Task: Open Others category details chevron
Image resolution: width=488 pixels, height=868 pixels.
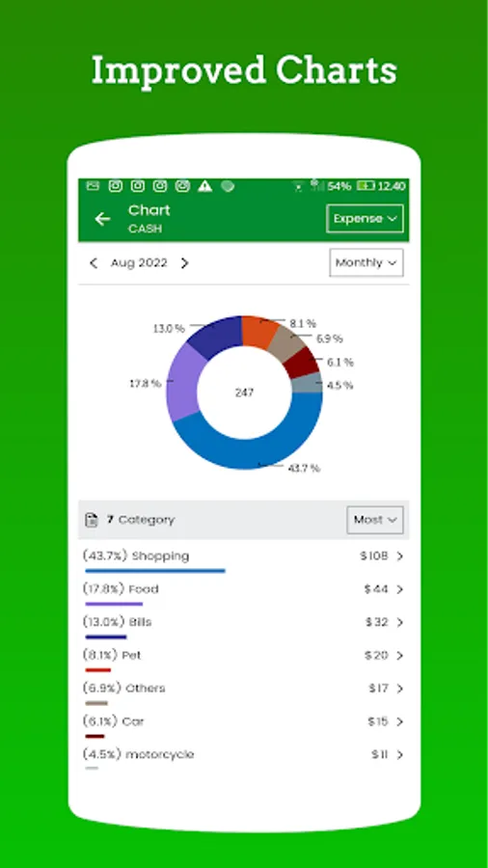Action: point(400,689)
